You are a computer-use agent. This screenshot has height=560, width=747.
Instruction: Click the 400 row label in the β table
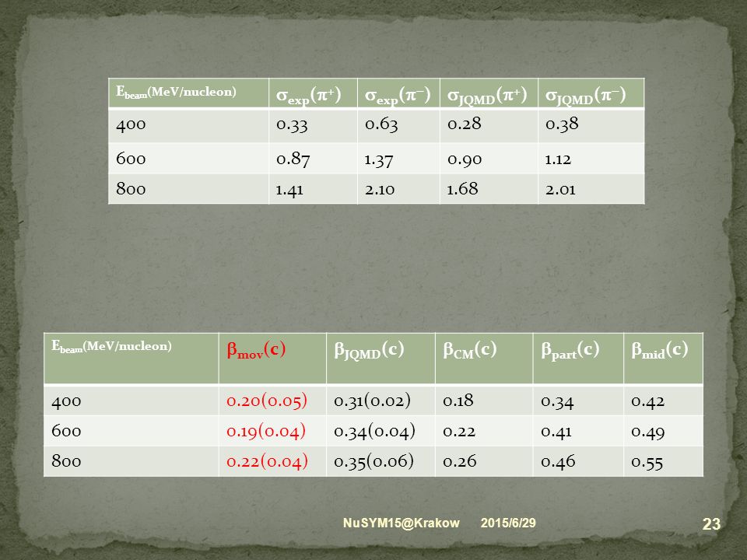[66, 401]
